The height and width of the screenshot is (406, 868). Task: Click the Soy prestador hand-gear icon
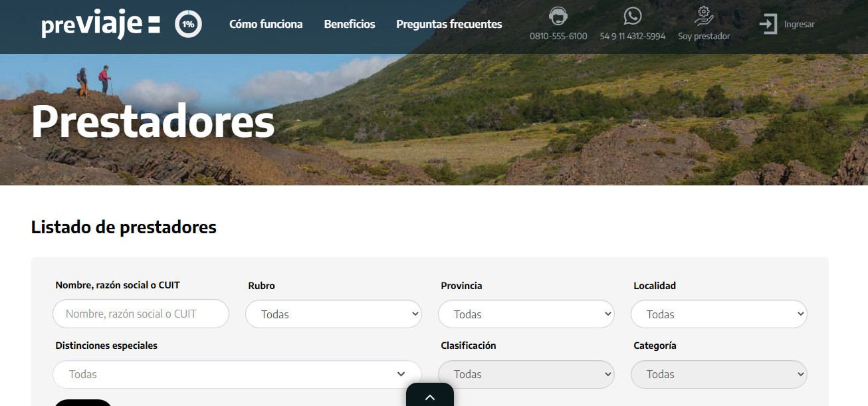pyautogui.click(x=704, y=16)
